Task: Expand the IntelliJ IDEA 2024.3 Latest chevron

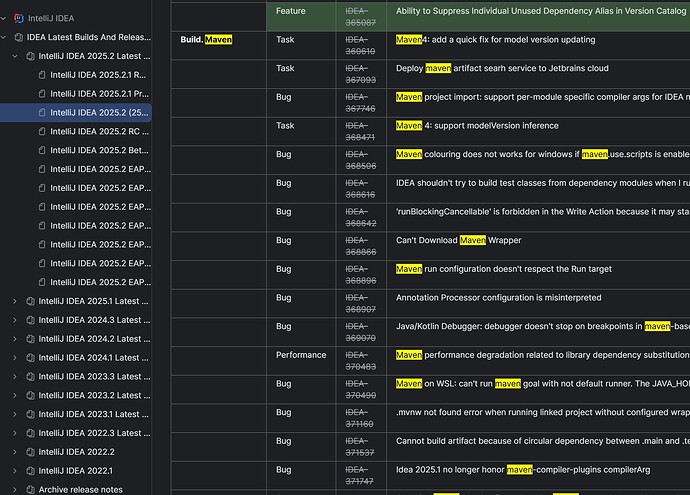Action: tap(15, 320)
